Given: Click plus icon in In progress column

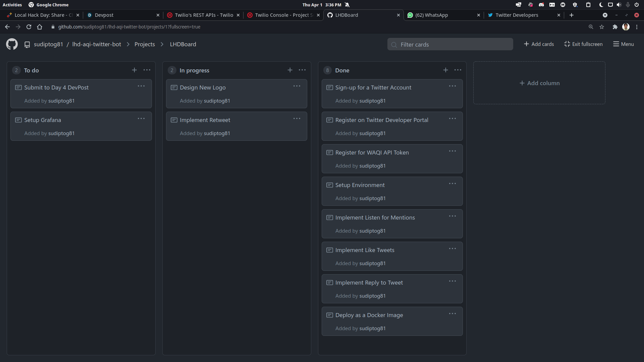Looking at the screenshot, I should click(290, 70).
